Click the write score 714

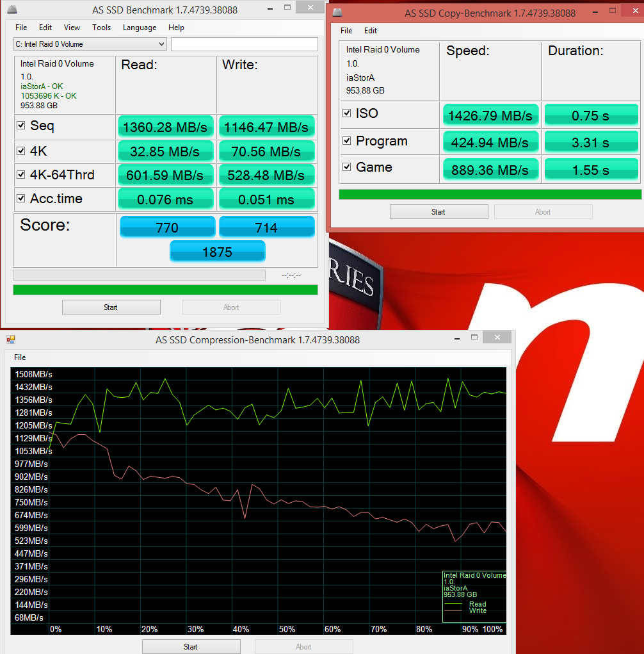coord(266,227)
